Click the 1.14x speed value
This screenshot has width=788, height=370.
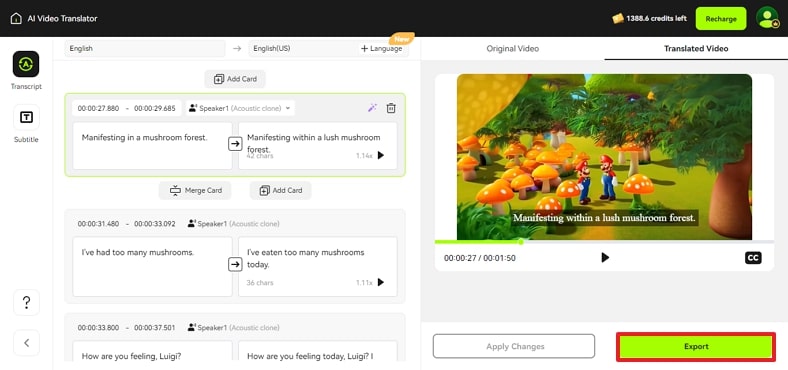pos(364,156)
